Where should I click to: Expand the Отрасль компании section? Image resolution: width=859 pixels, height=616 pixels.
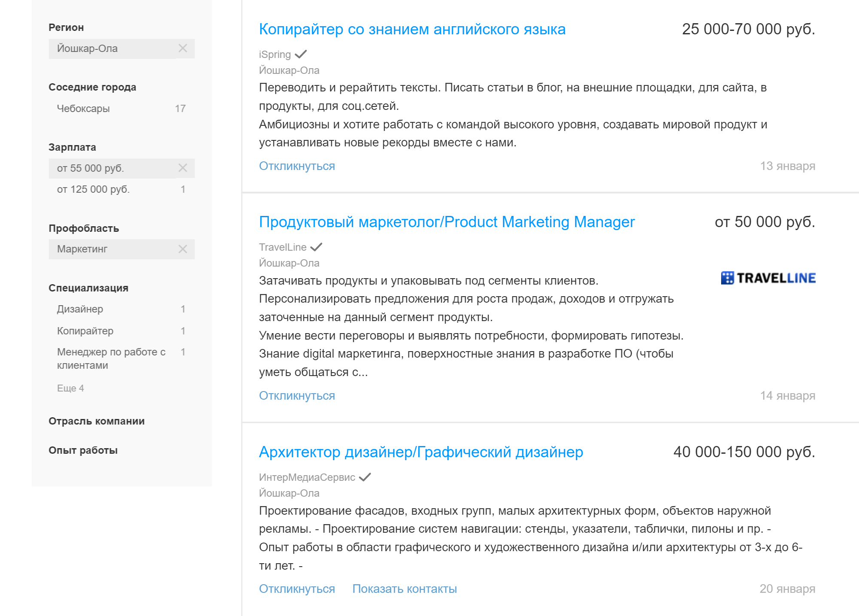pyautogui.click(x=97, y=421)
